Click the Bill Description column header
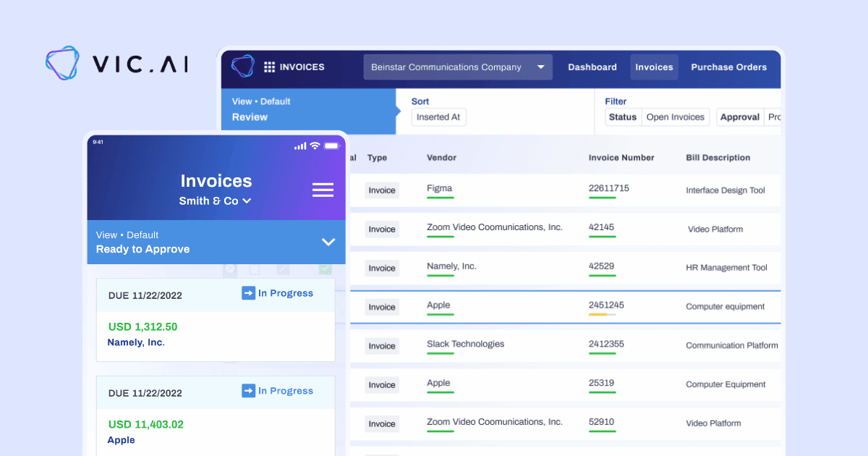Image resolution: width=868 pixels, height=456 pixels. (x=718, y=158)
